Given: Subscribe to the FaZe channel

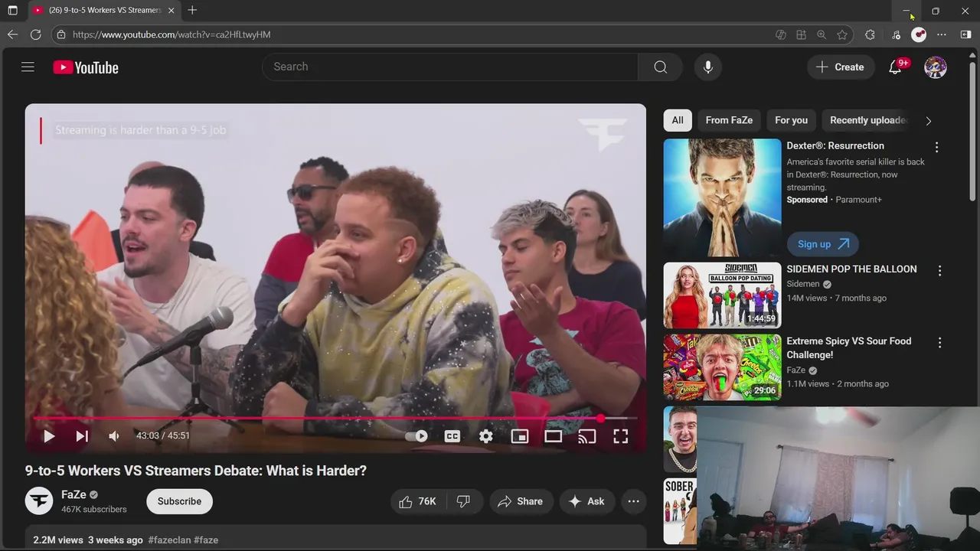Looking at the screenshot, I should 179,501.
